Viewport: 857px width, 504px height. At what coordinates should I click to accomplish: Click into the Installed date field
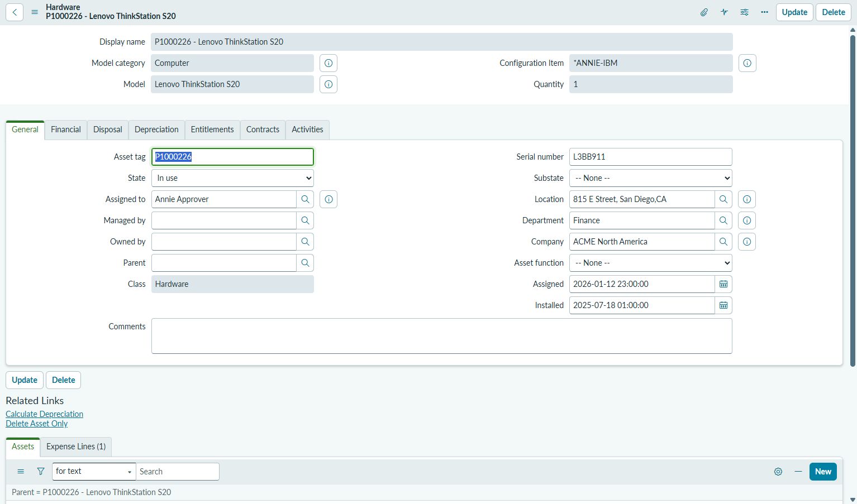click(x=642, y=305)
